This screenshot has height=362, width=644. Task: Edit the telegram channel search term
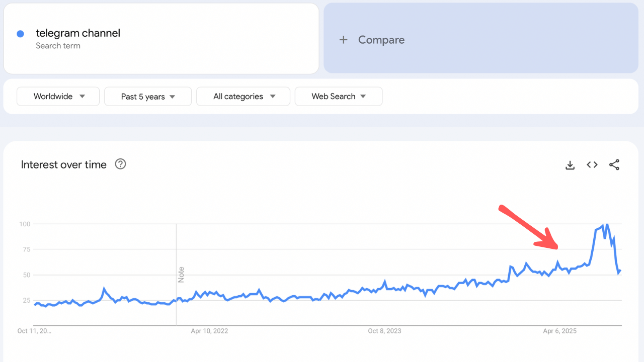coord(78,33)
